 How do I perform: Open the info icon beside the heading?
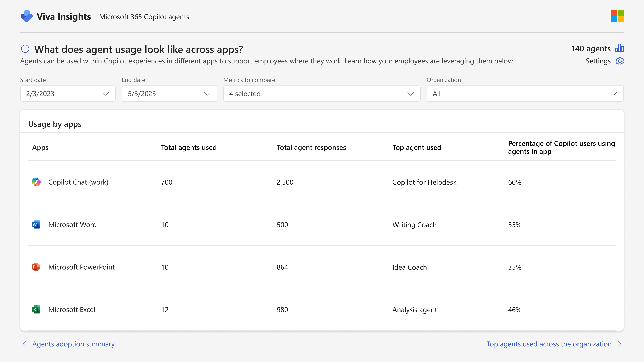coord(25,49)
